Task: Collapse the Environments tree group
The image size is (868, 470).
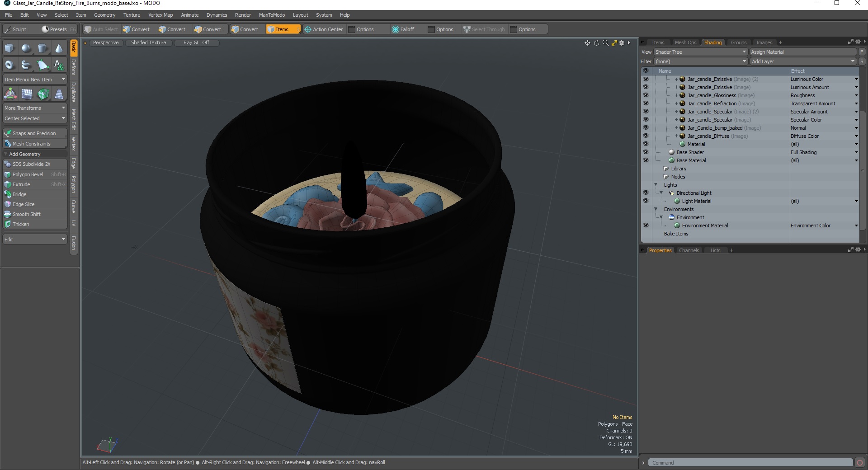Action: 656,209
